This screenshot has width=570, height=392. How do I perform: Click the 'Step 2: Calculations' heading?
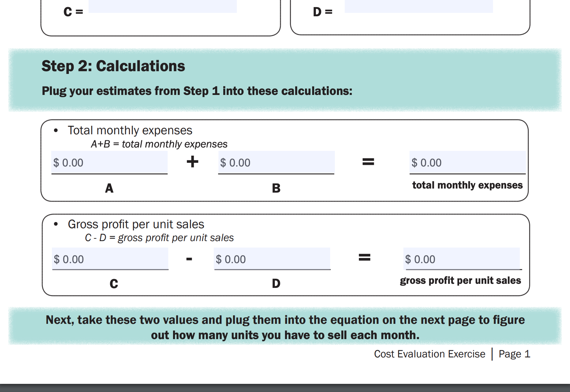113,66
